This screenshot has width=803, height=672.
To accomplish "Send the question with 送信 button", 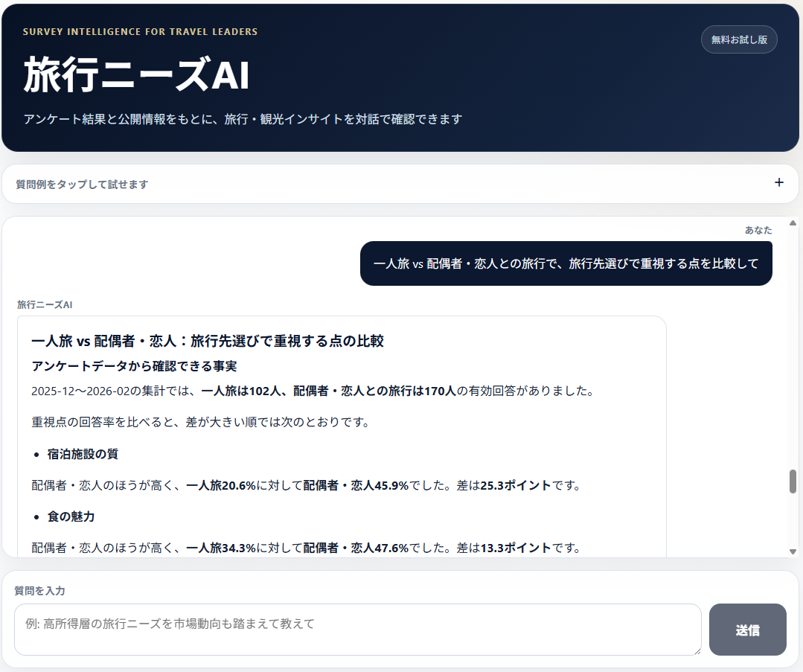I will point(748,630).
